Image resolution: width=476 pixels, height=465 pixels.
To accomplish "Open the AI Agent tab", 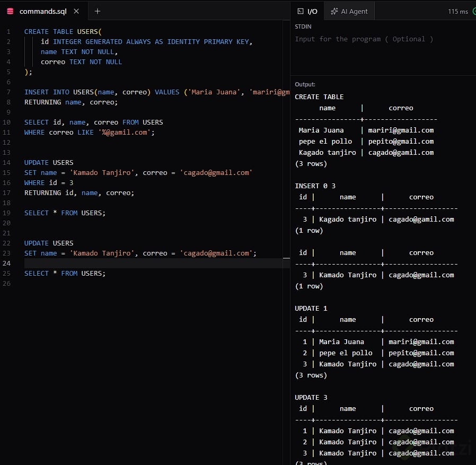I will tap(349, 11).
